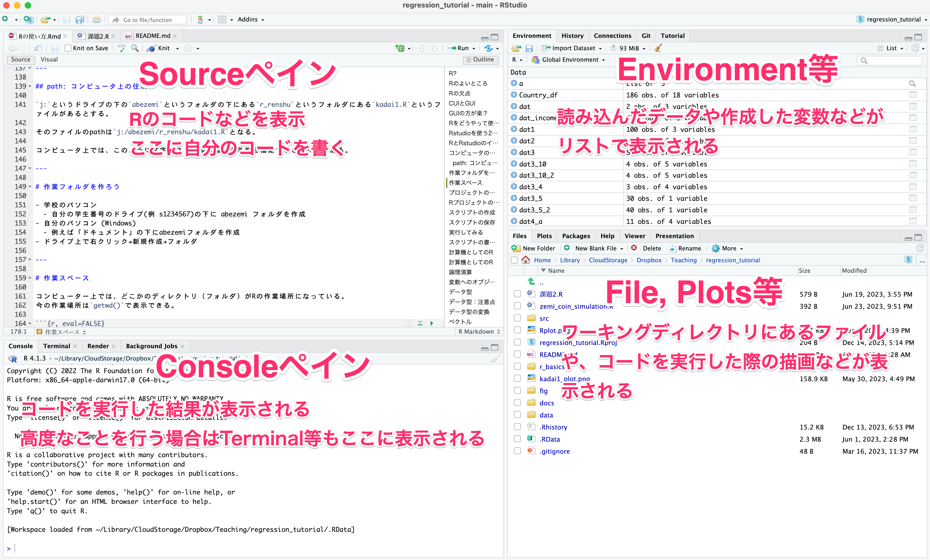Clear the console broom icon
This screenshot has width=930, height=560.
click(495, 358)
